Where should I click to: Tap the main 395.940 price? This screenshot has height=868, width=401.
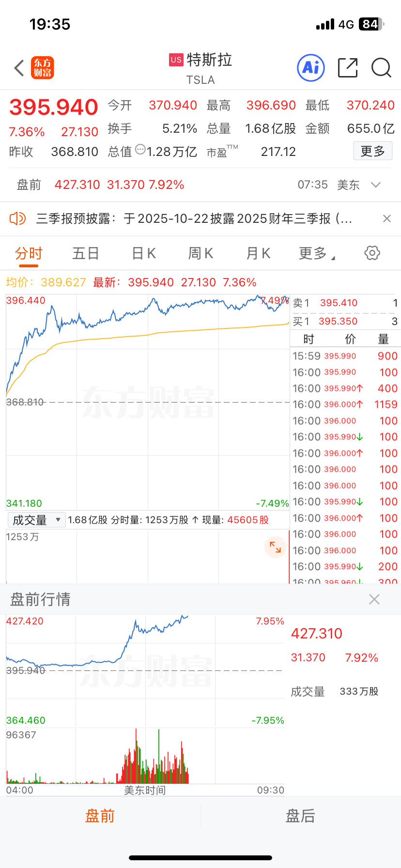coord(54,107)
